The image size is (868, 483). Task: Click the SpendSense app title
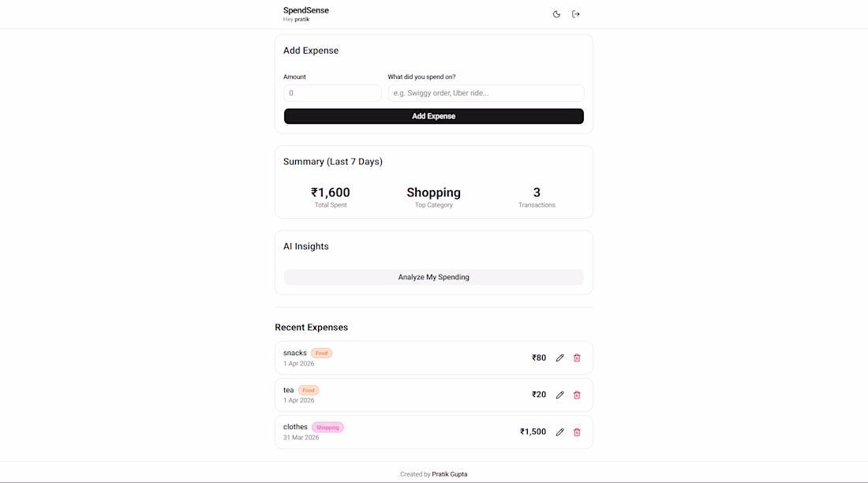(305, 10)
